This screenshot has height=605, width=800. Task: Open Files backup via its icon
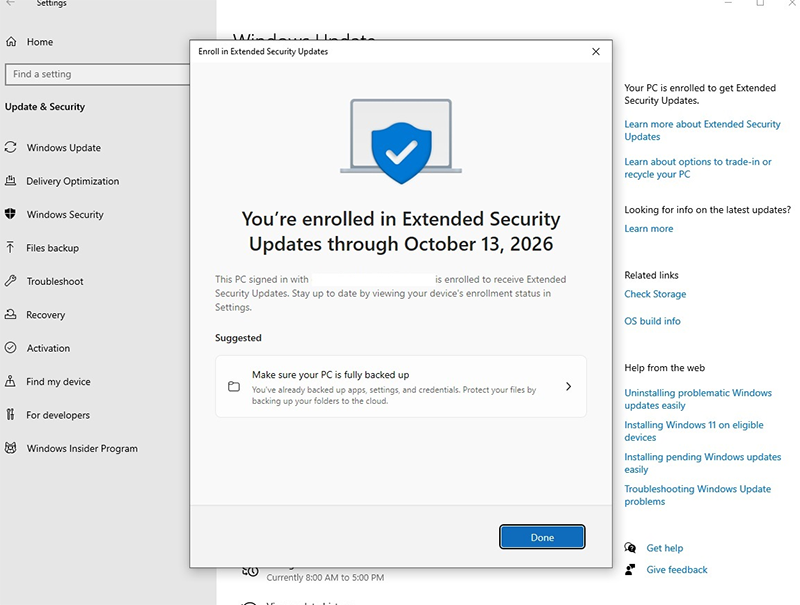pos(10,248)
